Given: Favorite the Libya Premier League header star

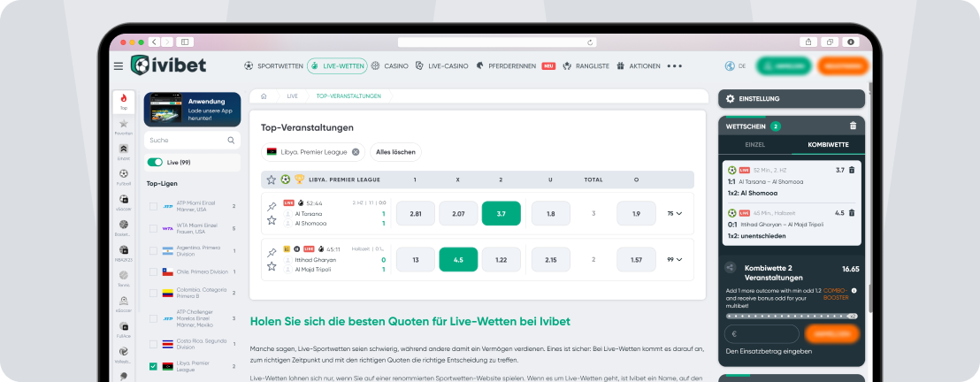Looking at the screenshot, I should [272, 180].
